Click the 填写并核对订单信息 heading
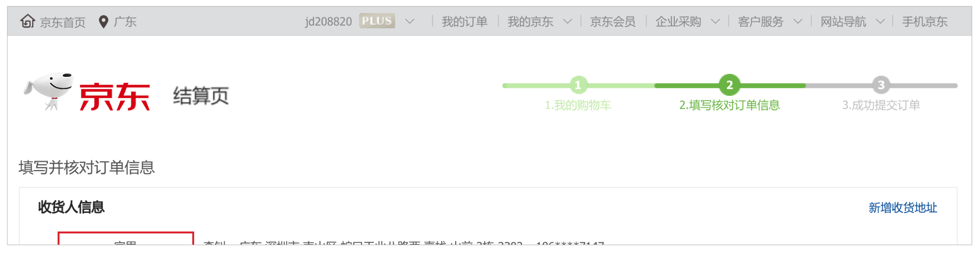The width and height of the screenshot is (980, 253). pyautogui.click(x=86, y=167)
